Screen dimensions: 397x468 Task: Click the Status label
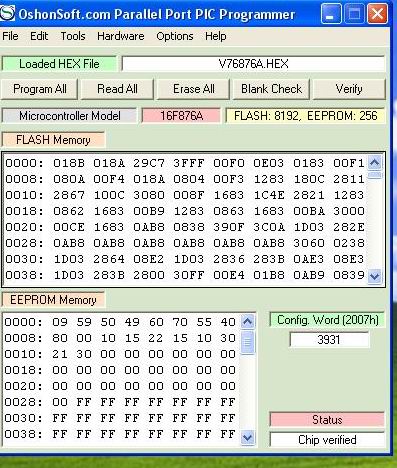(327, 420)
